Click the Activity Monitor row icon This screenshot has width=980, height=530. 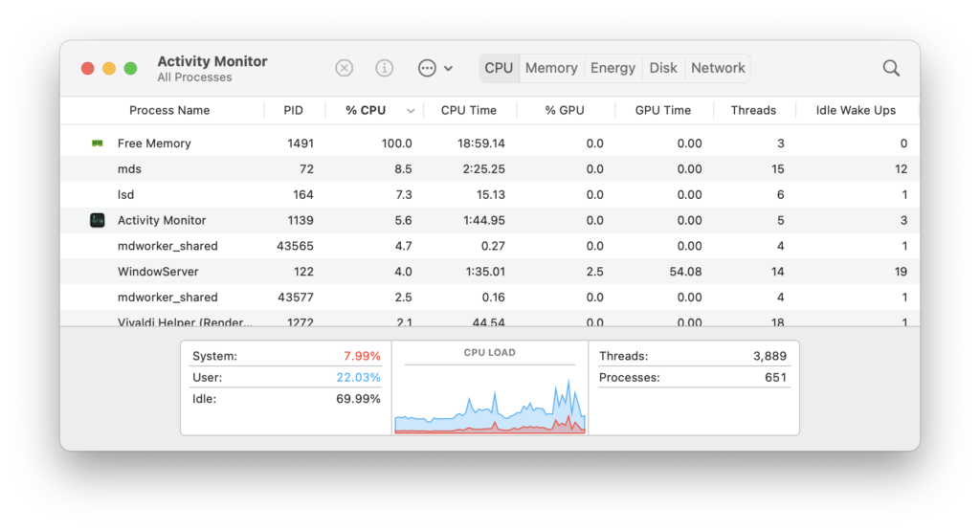click(98, 220)
